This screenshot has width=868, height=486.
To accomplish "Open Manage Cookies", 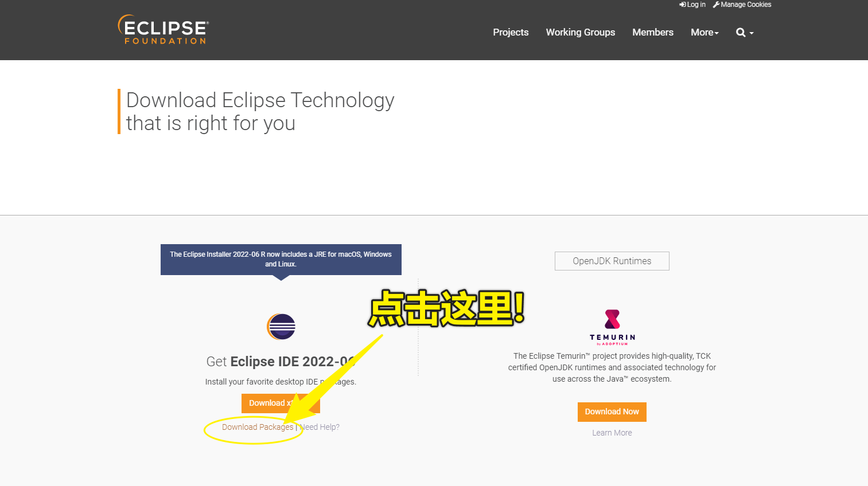I will [x=742, y=5].
